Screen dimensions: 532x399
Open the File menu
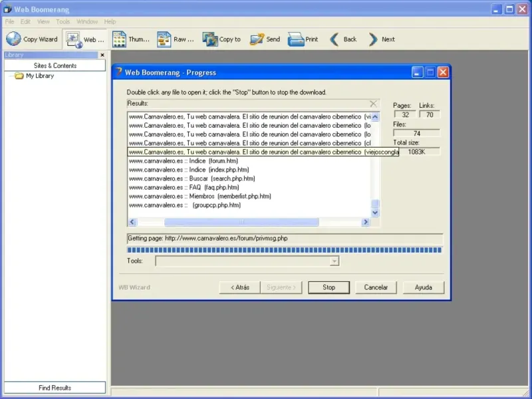[9, 21]
